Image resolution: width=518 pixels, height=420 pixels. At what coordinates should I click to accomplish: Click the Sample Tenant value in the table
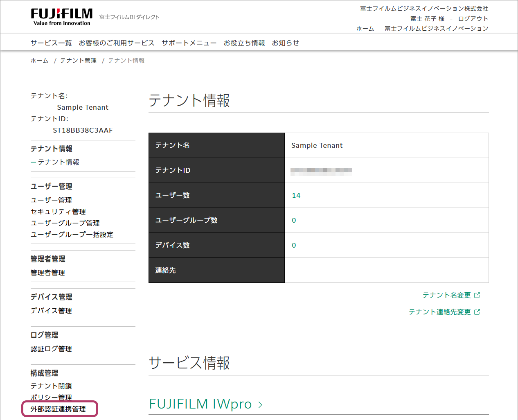[317, 145]
